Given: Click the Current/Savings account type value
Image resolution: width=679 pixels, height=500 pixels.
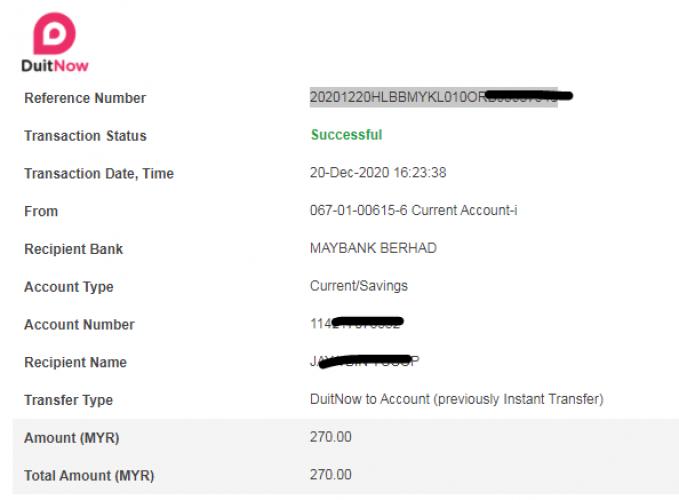Looking at the screenshot, I should pos(359,286).
